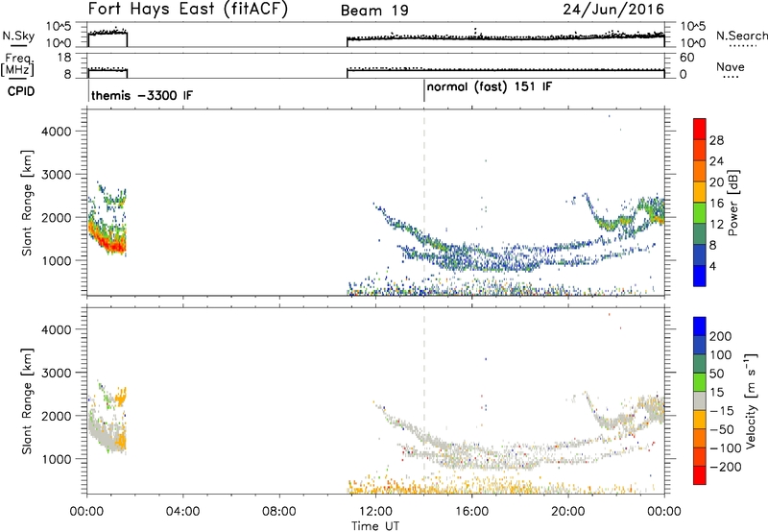Screen dimensions: 768x532
Task: Click the 'Beam 19' label
Action: coord(374,11)
